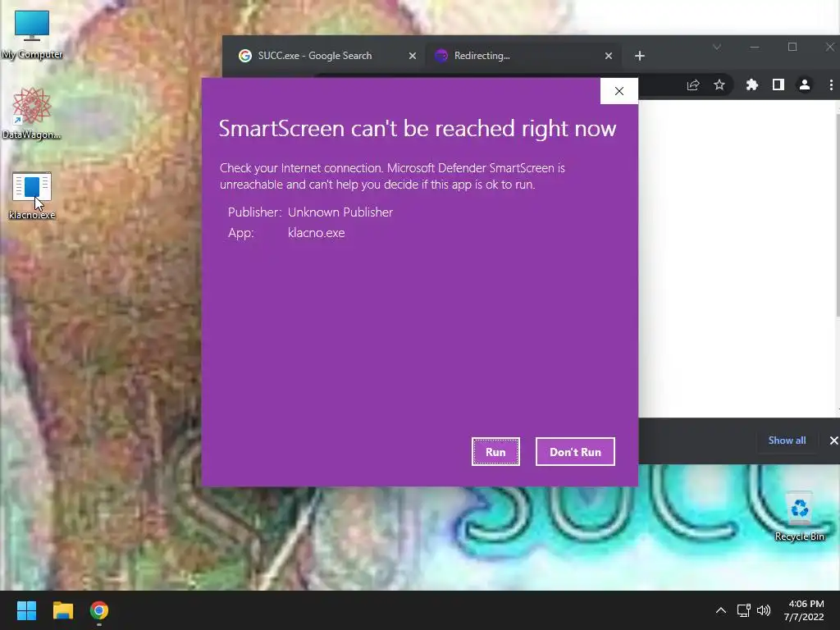Select klacno.exe desktop icon

(32, 196)
